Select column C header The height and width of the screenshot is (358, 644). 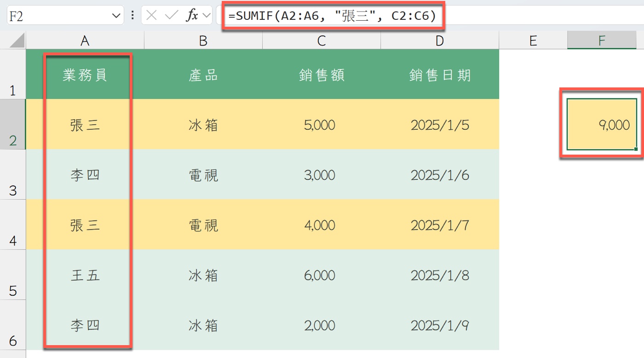tap(321, 41)
